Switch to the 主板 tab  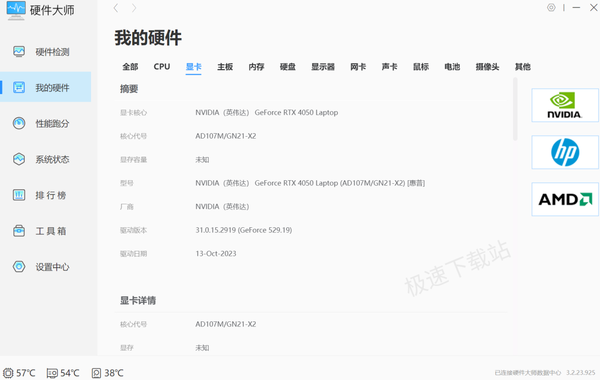coord(225,67)
